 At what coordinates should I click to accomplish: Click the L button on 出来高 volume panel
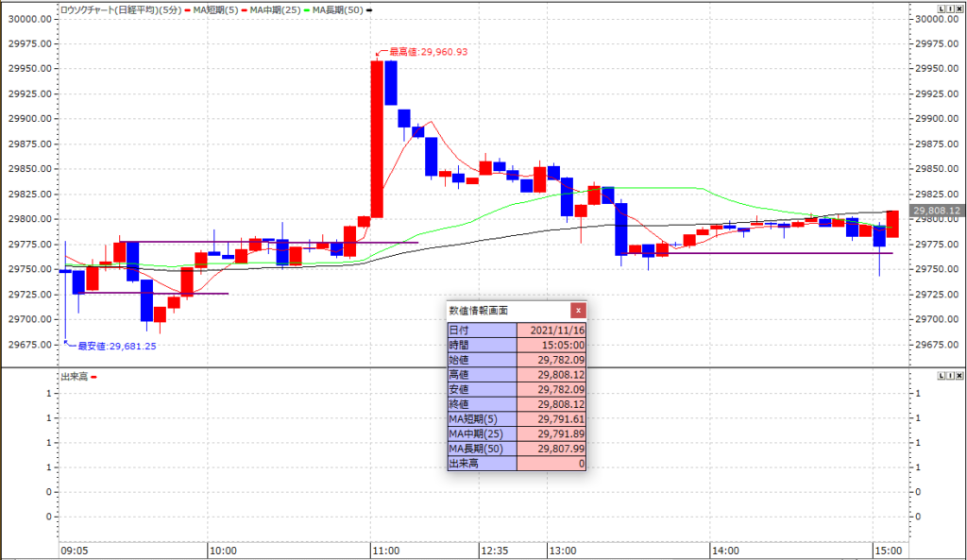(941, 376)
